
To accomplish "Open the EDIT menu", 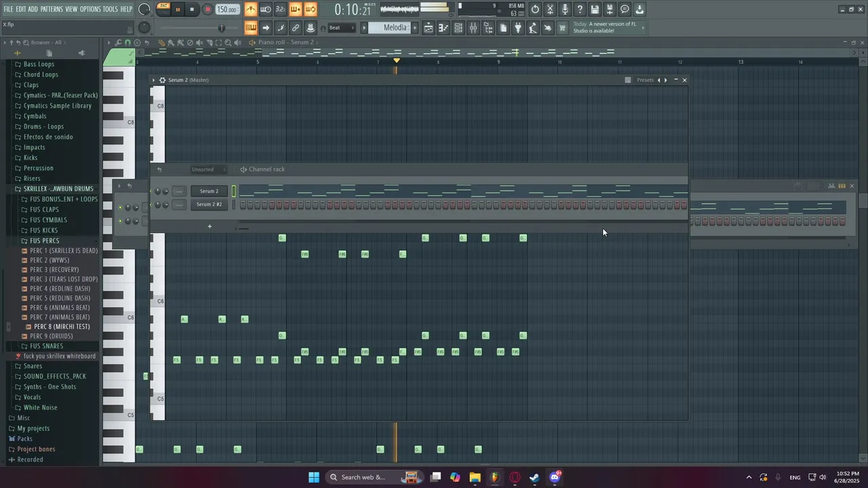I will coord(21,9).
